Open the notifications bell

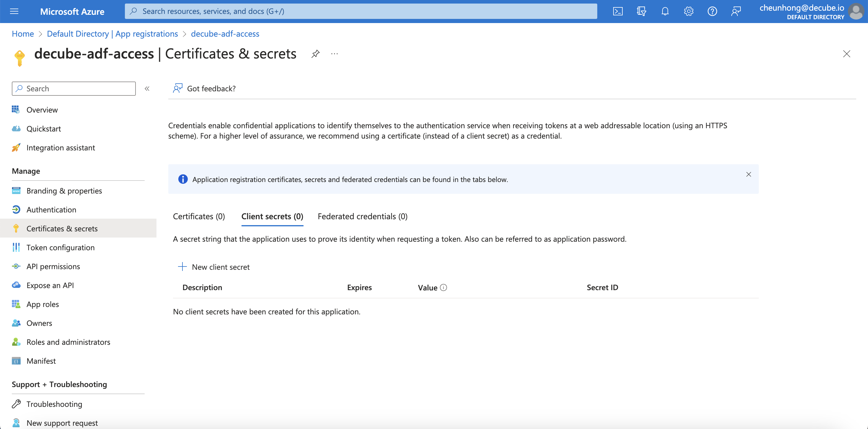click(x=665, y=12)
